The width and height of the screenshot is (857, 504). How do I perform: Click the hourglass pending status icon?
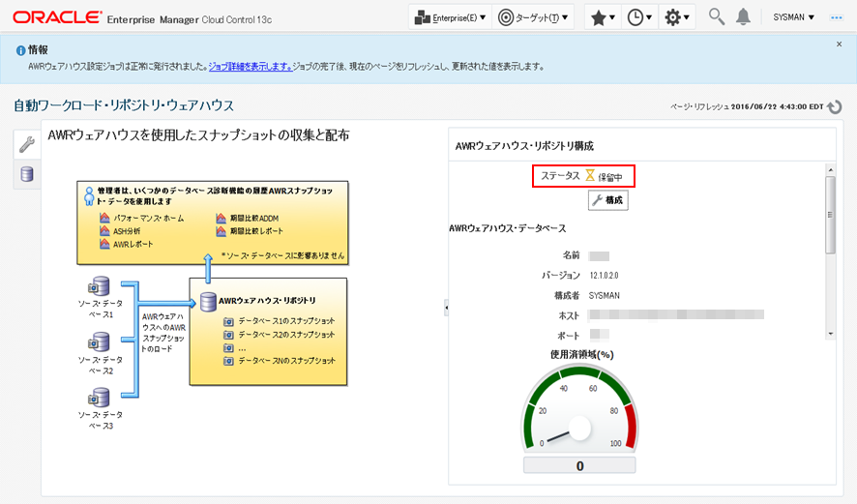(590, 175)
